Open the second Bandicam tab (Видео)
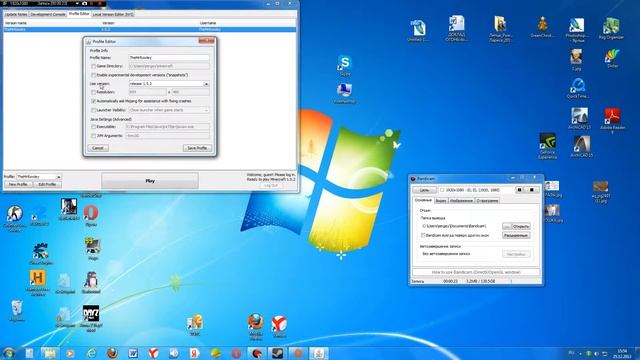Viewport: 640px width, 360px height. [x=440, y=200]
